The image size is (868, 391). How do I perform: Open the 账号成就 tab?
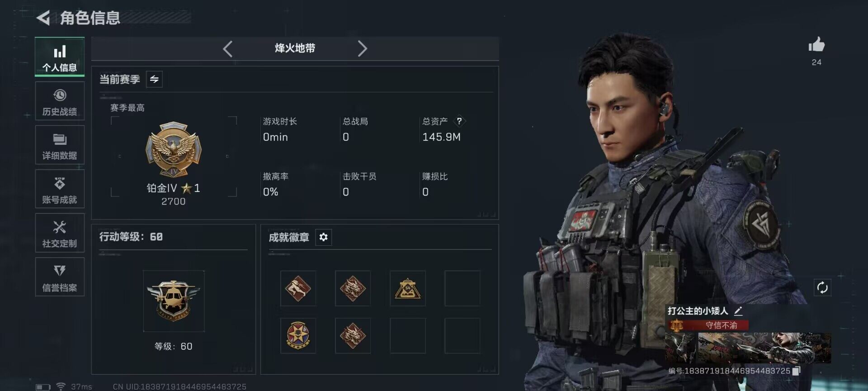pos(60,189)
